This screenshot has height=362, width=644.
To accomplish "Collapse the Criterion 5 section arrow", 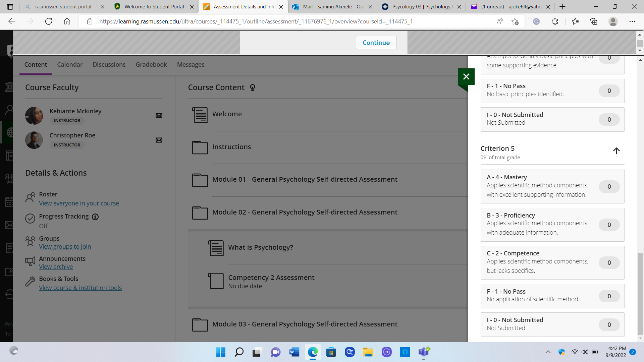I will click(x=616, y=151).
